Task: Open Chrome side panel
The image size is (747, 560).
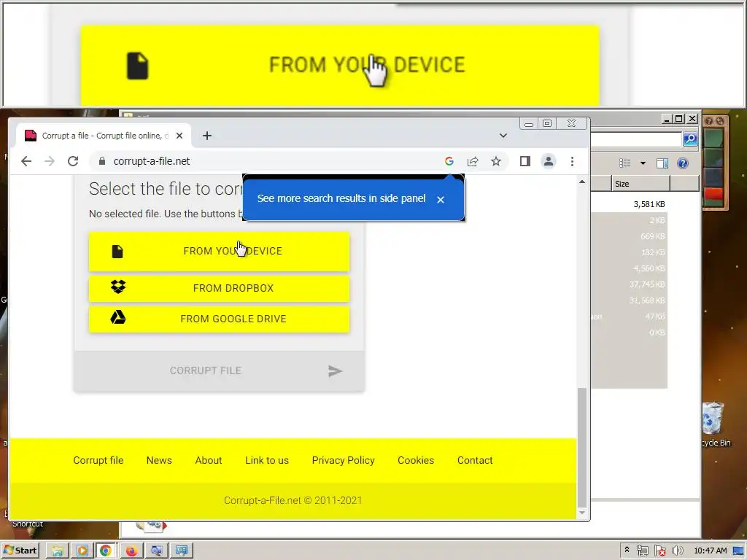Action: 525,161
